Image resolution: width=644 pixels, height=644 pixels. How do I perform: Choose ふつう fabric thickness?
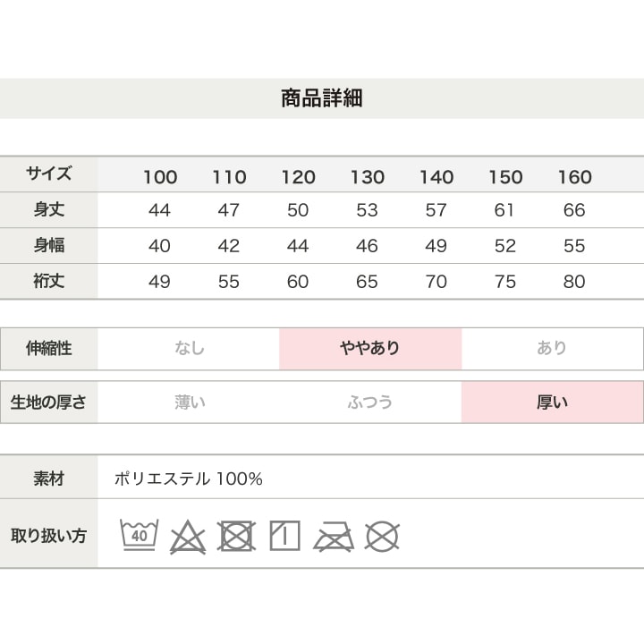click(370, 402)
